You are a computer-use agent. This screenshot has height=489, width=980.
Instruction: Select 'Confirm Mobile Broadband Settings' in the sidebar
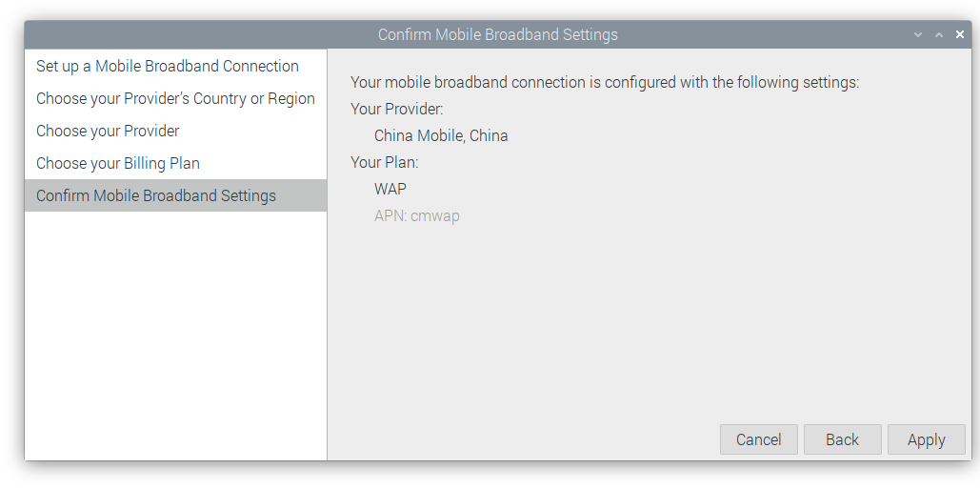(156, 195)
